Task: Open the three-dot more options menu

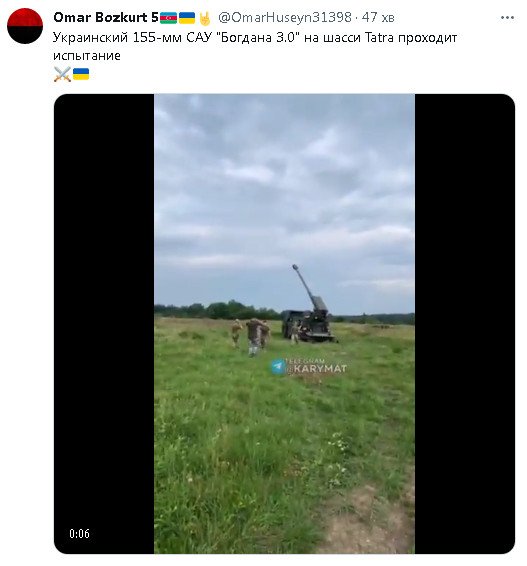Action: coord(507,17)
